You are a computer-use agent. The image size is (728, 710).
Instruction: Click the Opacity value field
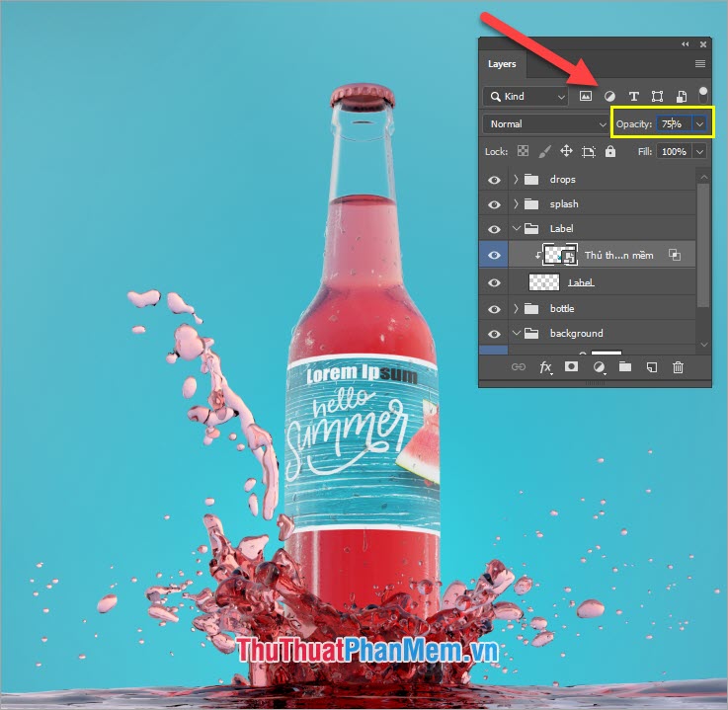674,124
